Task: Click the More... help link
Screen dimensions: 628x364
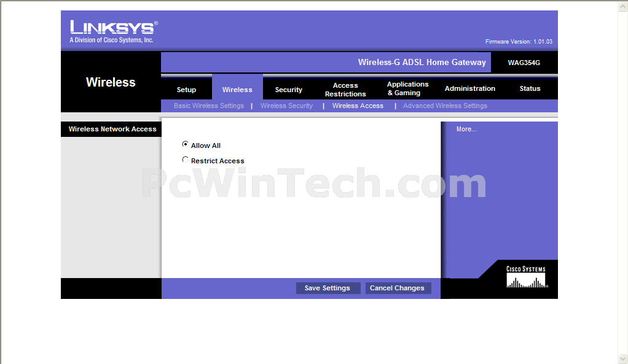Action: (466, 129)
